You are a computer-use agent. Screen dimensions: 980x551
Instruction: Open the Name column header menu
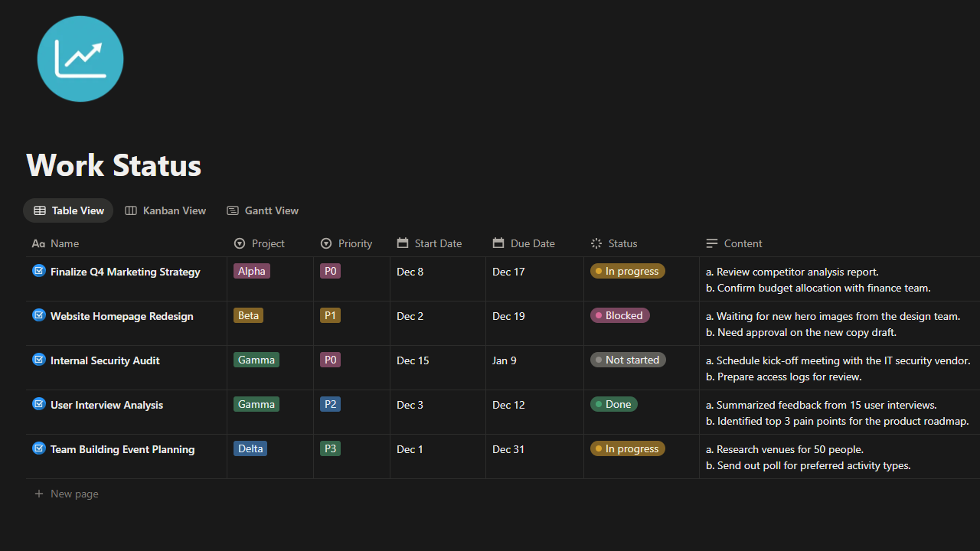point(126,243)
